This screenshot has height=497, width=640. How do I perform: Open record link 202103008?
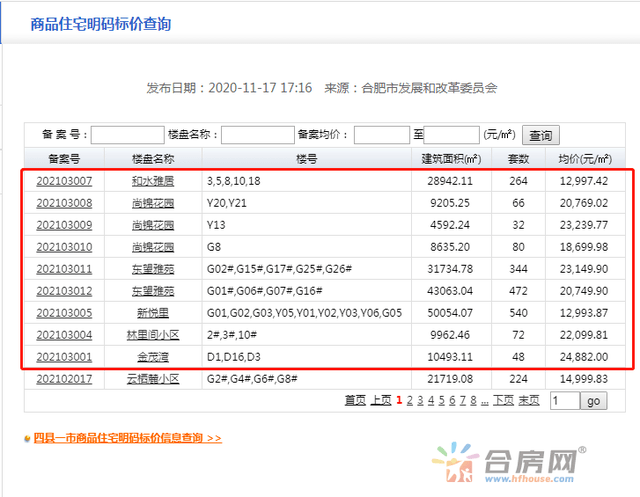pos(64,203)
